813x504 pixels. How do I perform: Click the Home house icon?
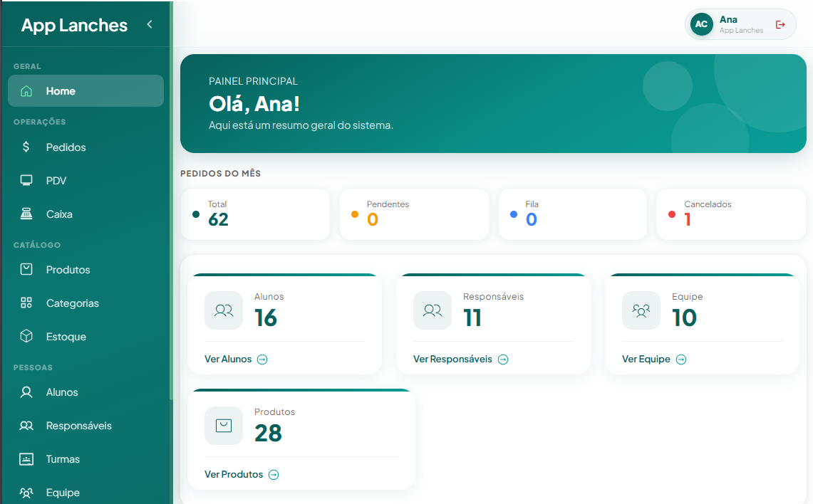pos(26,91)
